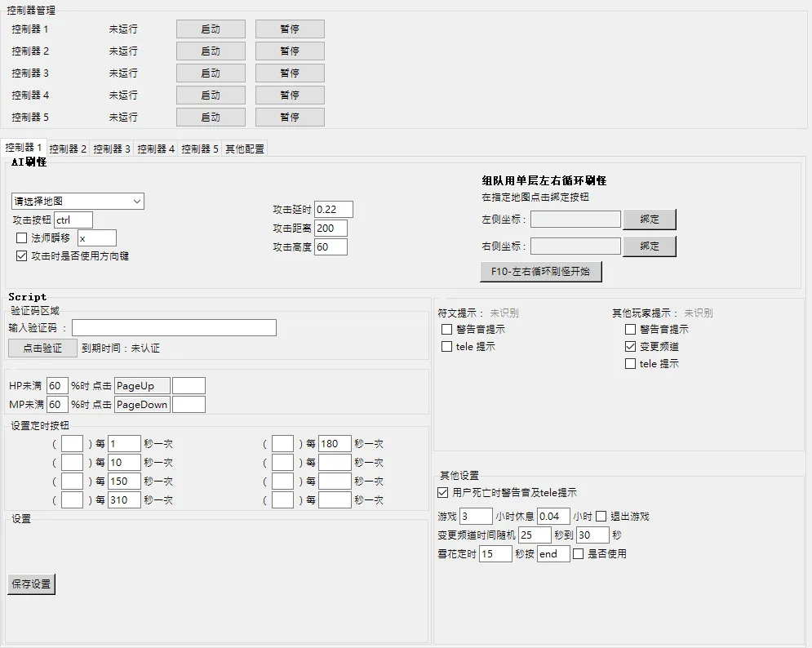Toggle 用户死亡时警告音及tele提示 checkbox

tap(443, 492)
